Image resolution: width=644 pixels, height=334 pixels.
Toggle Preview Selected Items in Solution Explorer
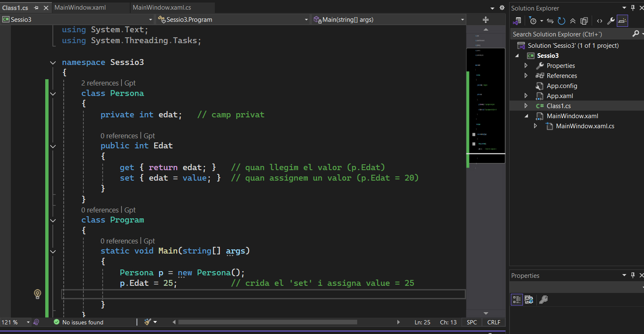[x=622, y=21]
